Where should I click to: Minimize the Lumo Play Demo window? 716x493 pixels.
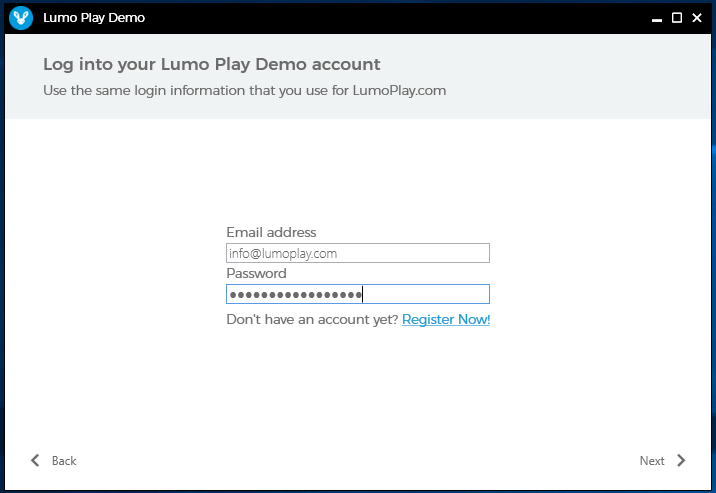[657, 18]
